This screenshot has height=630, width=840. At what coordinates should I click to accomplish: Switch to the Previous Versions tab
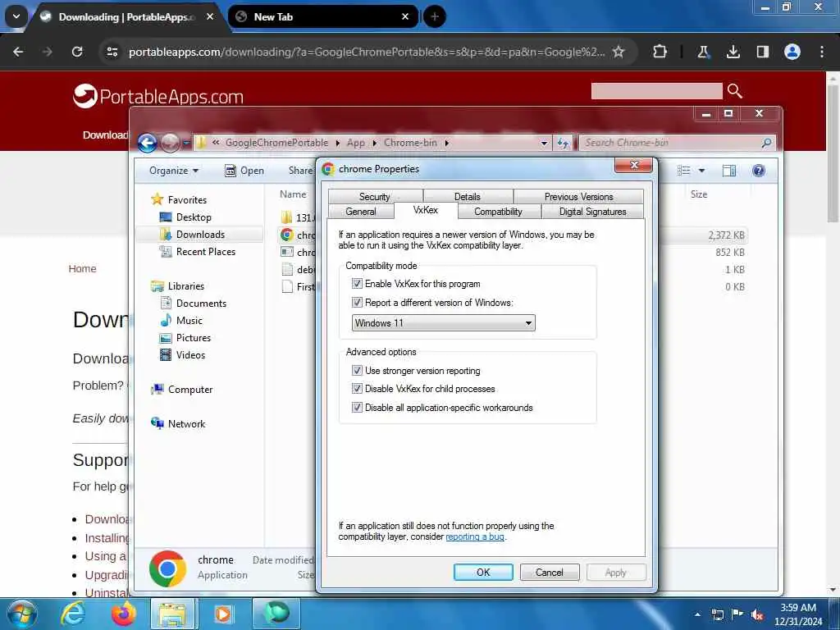point(578,197)
